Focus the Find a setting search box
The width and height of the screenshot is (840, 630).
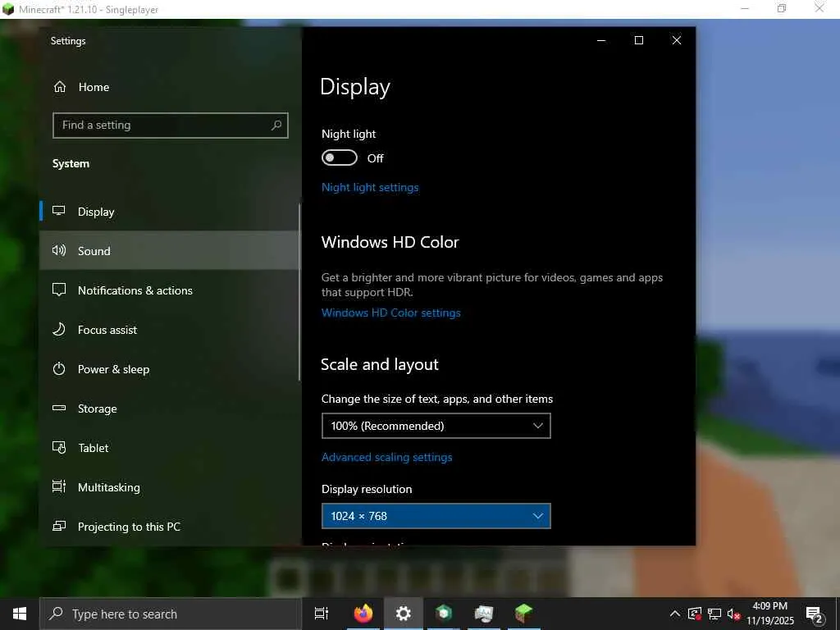171,126
